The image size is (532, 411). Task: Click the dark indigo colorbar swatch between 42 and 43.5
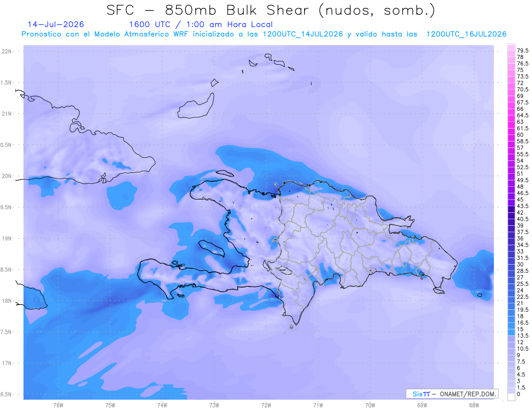[x=511, y=209]
